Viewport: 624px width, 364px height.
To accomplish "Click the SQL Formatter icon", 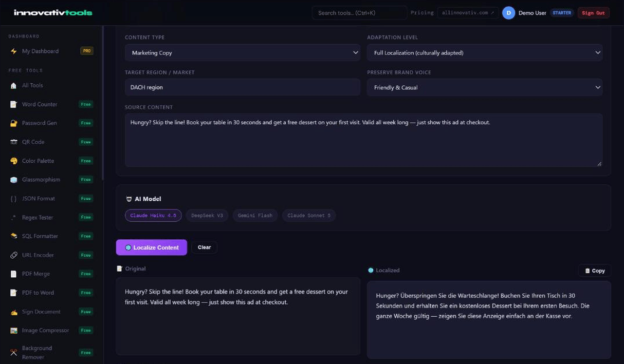I will click(14, 236).
